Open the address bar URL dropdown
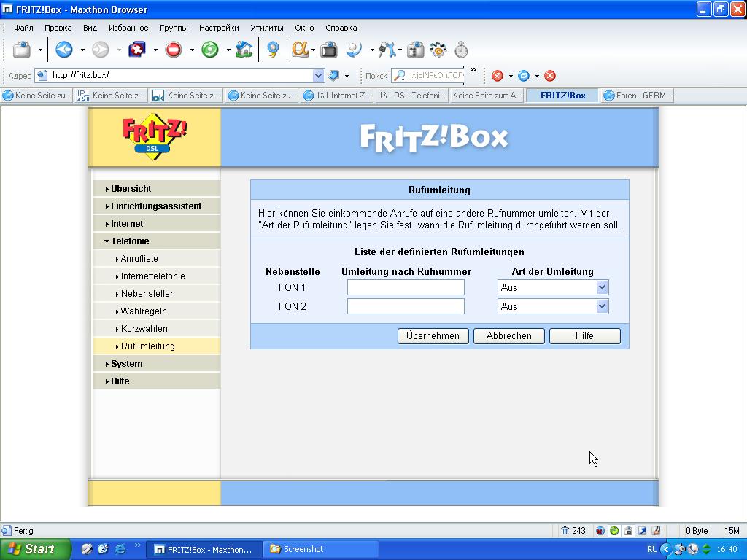 [318, 75]
